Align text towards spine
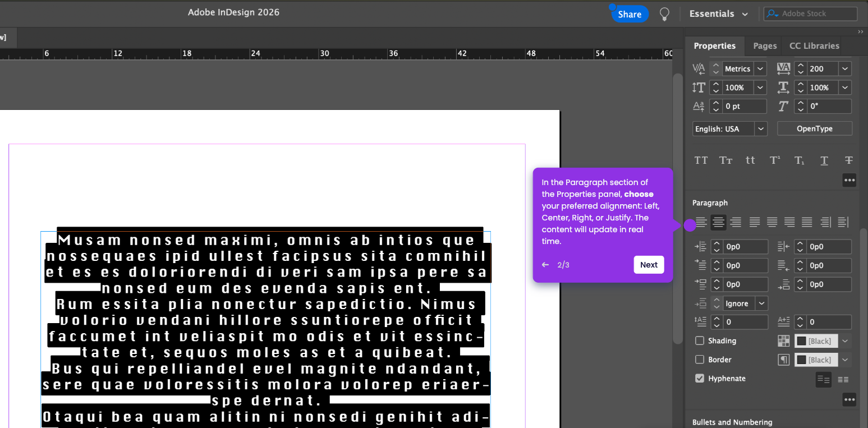Viewport: 868px width, 428px height. coord(825,222)
